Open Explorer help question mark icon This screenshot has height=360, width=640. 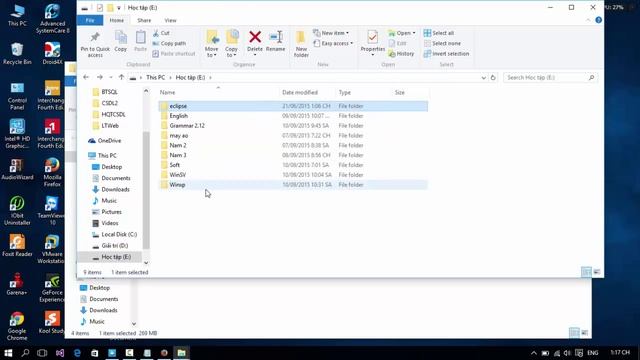pos(598,20)
